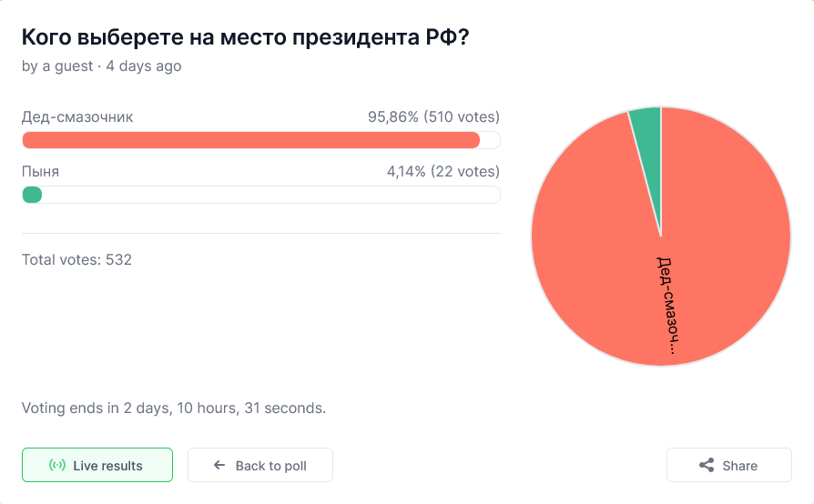Click the rotated Дед-смазоч... pie label
The image size is (814, 504).
pos(667,305)
